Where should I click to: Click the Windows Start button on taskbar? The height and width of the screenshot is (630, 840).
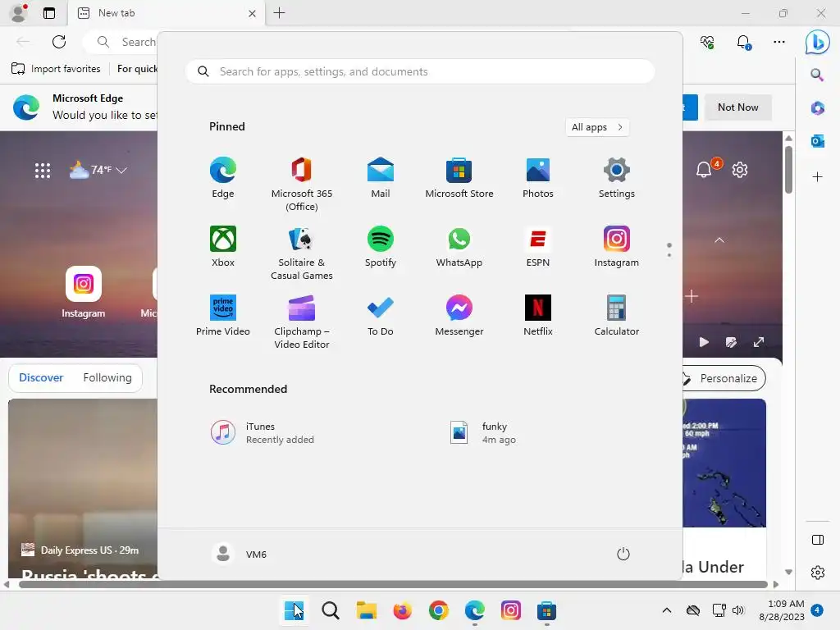pyautogui.click(x=294, y=610)
